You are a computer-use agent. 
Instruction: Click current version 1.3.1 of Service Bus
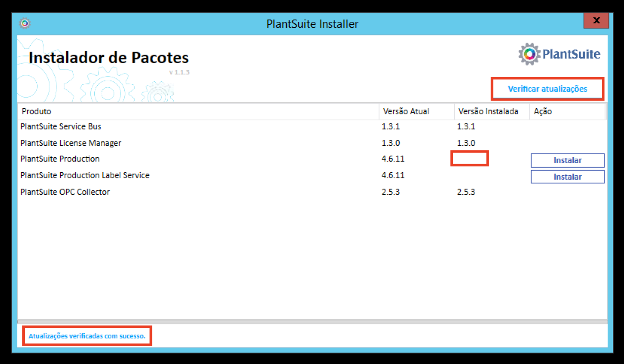click(x=391, y=126)
